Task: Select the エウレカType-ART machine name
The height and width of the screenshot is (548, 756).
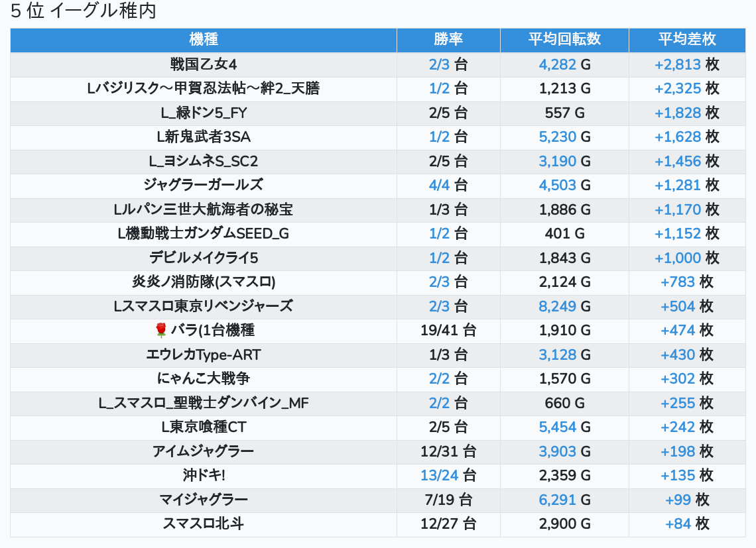Action: (203, 355)
